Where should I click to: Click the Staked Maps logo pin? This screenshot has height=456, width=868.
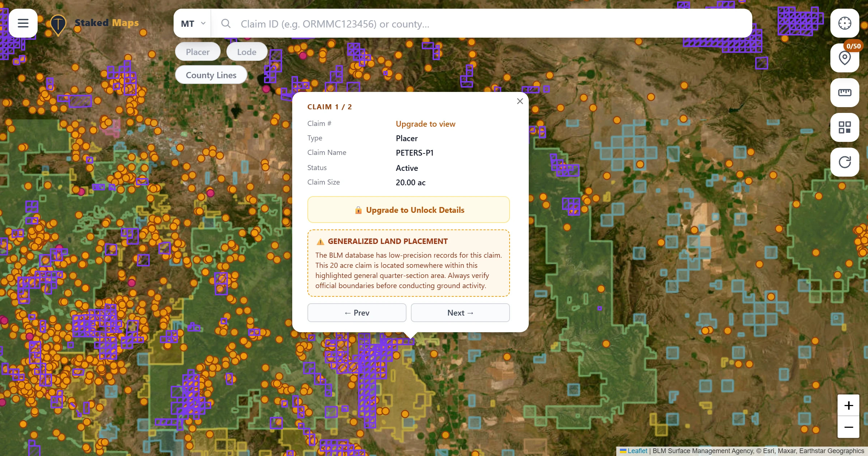coord(58,25)
